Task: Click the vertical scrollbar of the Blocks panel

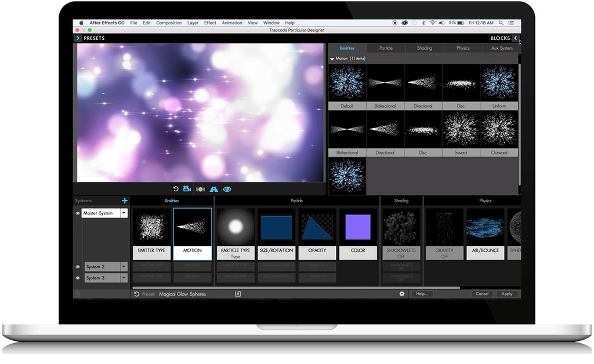Action: pos(519,125)
